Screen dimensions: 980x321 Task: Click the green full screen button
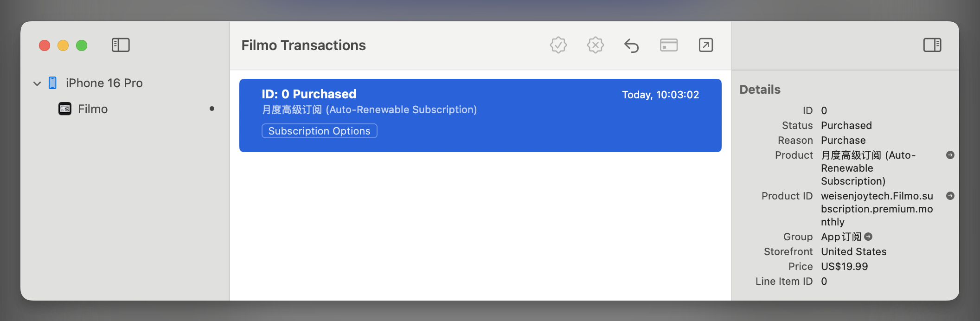(x=82, y=45)
